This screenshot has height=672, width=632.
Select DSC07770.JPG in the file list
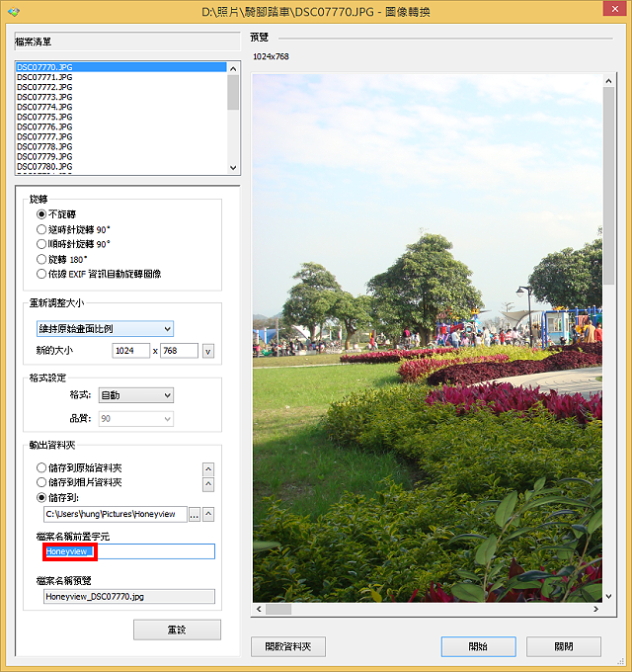[x=121, y=67]
